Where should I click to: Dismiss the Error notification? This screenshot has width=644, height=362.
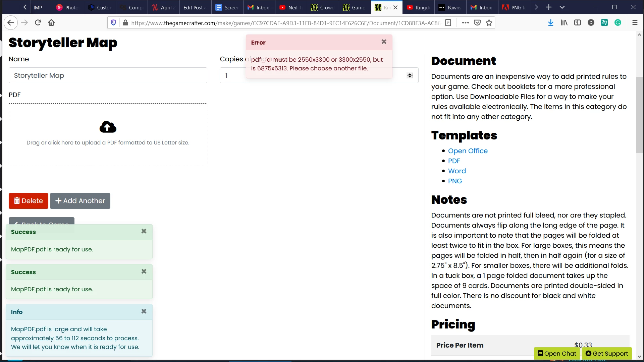(x=384, y=42)
